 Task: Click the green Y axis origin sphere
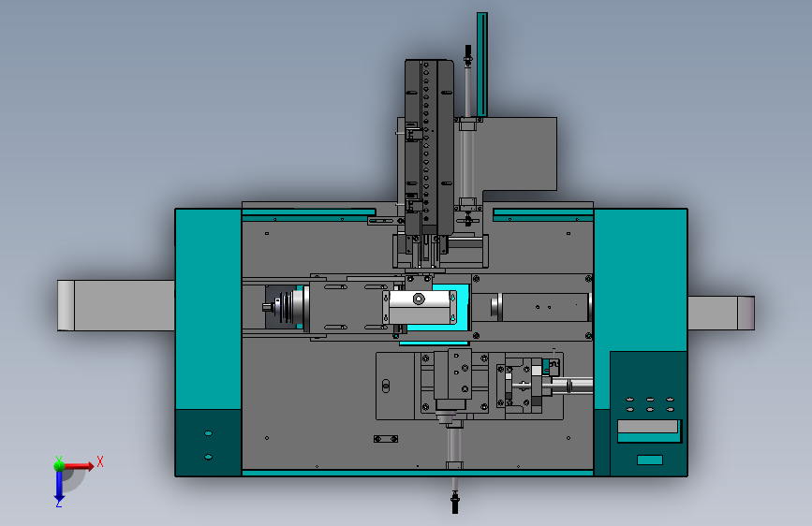(x=59, y=465)
